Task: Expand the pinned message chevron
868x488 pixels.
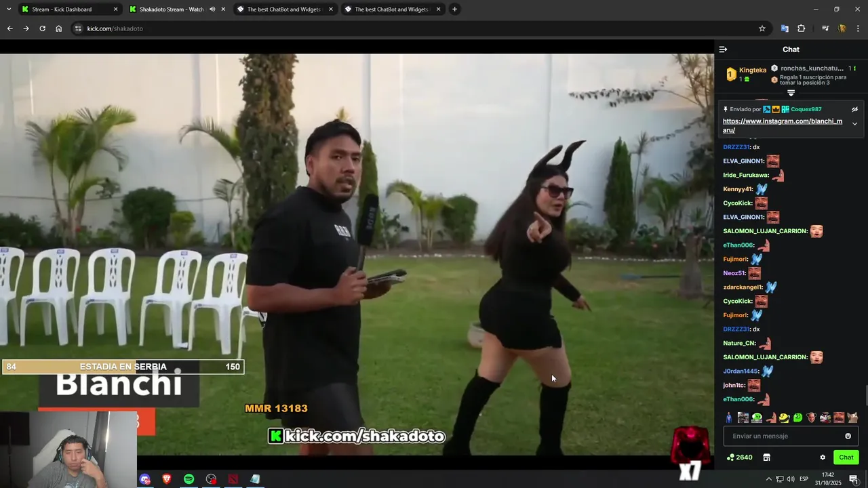Action: 854,124
